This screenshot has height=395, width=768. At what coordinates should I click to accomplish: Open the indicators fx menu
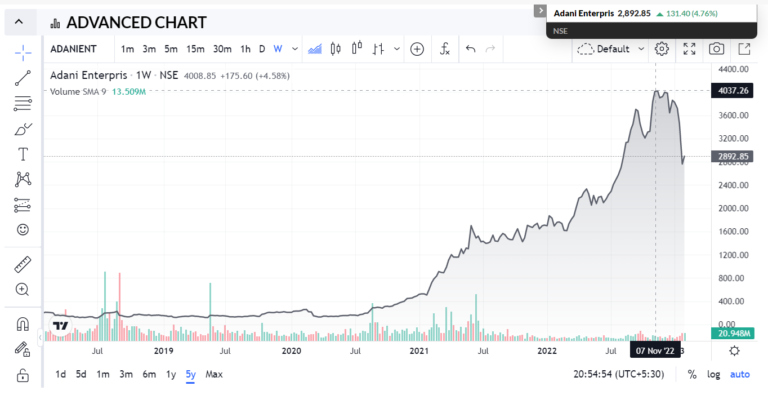tap(445, 49)
